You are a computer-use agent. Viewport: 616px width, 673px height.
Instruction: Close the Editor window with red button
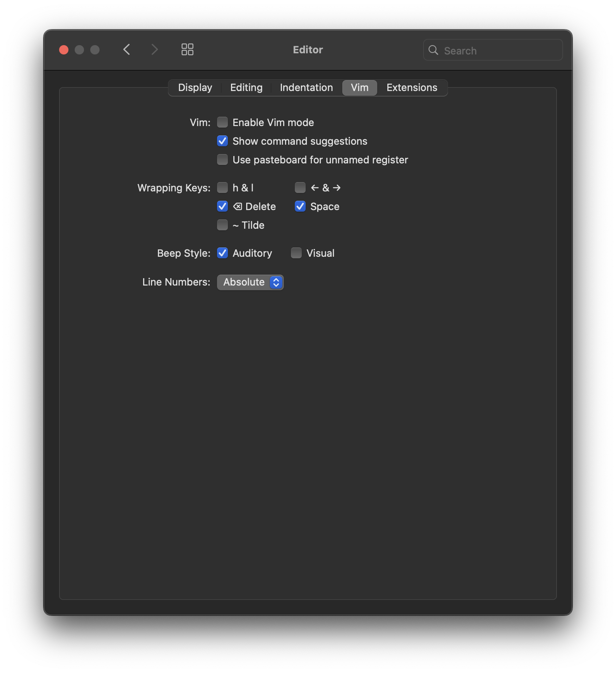[64, 50]
